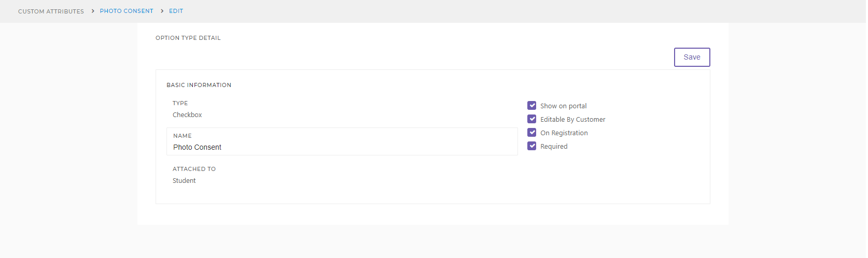Select the Edit breadcrumb item
The height and width of the screenshot is (258, 868).
tap(176, 11)
